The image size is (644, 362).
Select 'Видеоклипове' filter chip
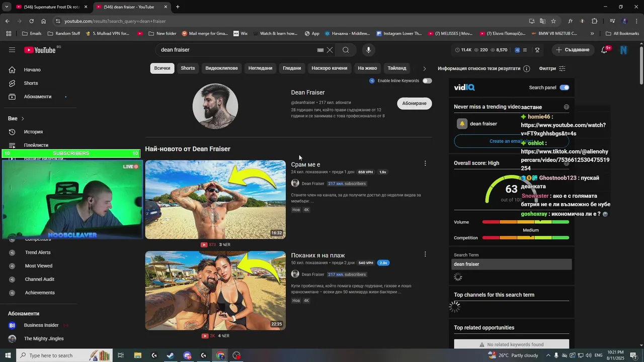221,68
